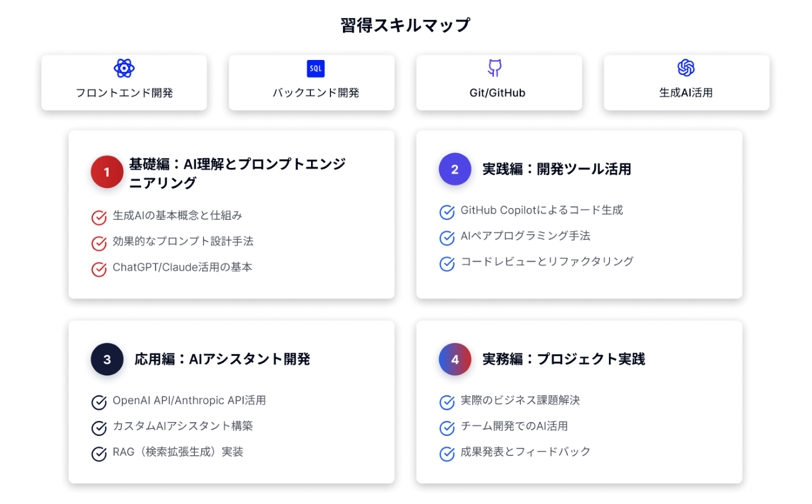Click the GitHub cat icon
Image resolution: width=812 pixels, height=504 pixels.
(x=495, y=68)
